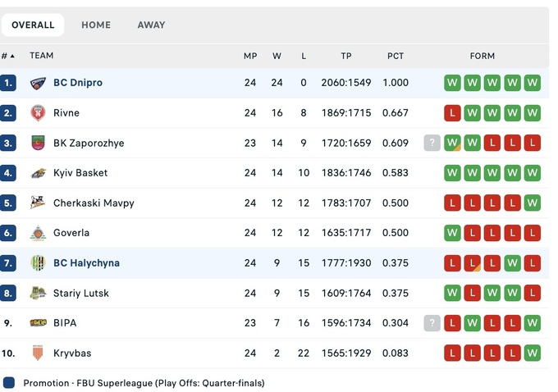Open the Stariy Lutsk team page
This screenshot has height=392, width=558.
(80, 294)
